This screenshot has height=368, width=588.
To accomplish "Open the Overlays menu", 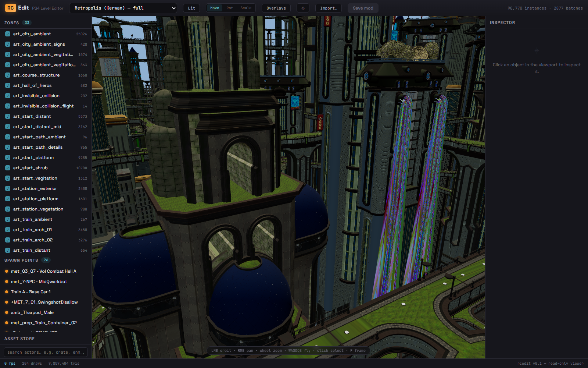I will coord(276,8).
